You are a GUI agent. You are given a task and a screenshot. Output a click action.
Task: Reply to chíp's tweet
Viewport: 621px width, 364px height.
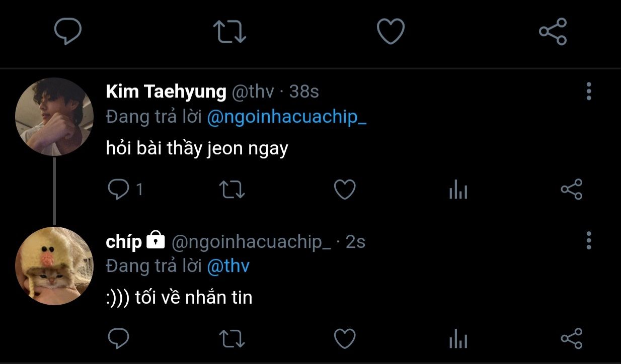(x=119, y=338)
